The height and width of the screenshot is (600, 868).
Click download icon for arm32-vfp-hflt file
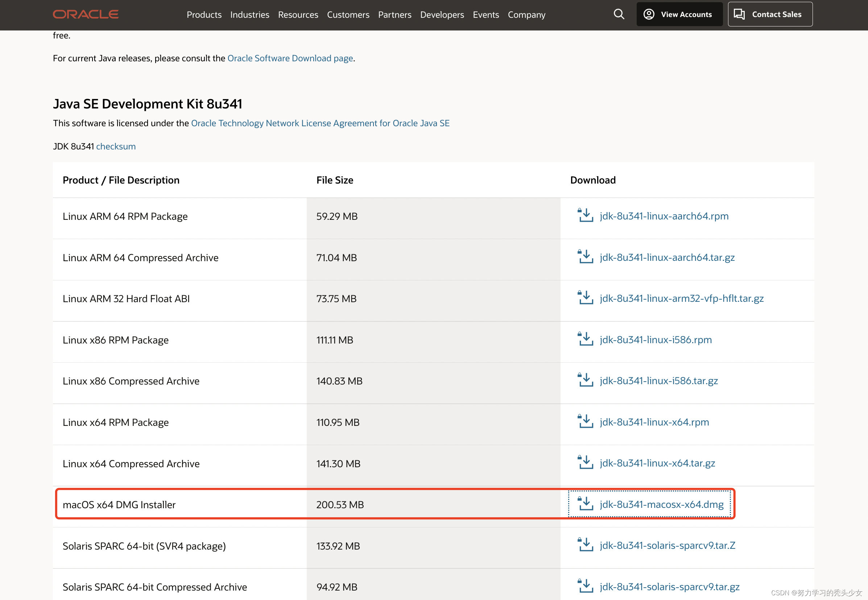tap(585, 298)
